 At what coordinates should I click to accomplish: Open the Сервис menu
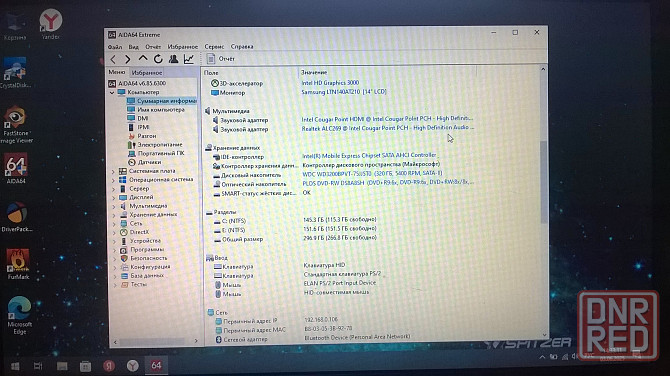tap(214, 47)
